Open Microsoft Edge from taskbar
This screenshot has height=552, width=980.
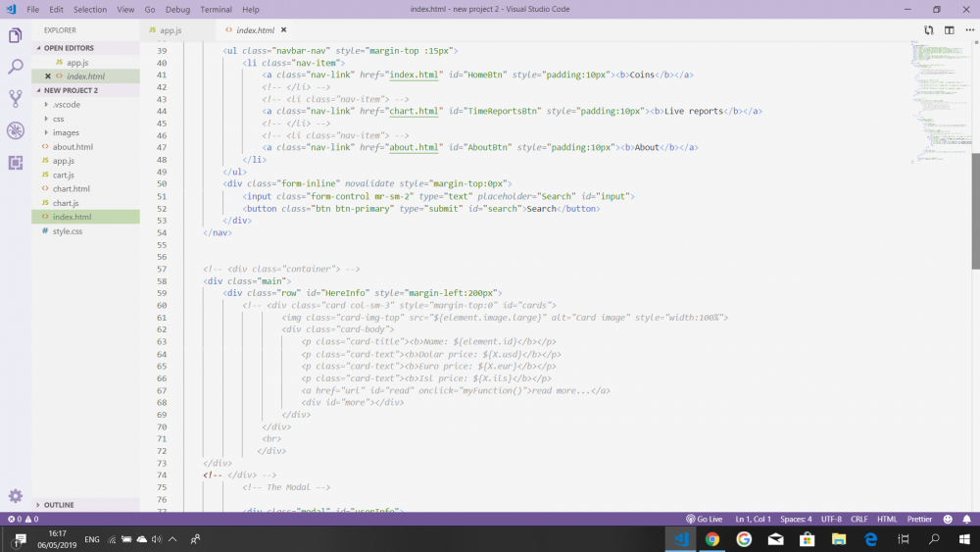coord(870,539)
